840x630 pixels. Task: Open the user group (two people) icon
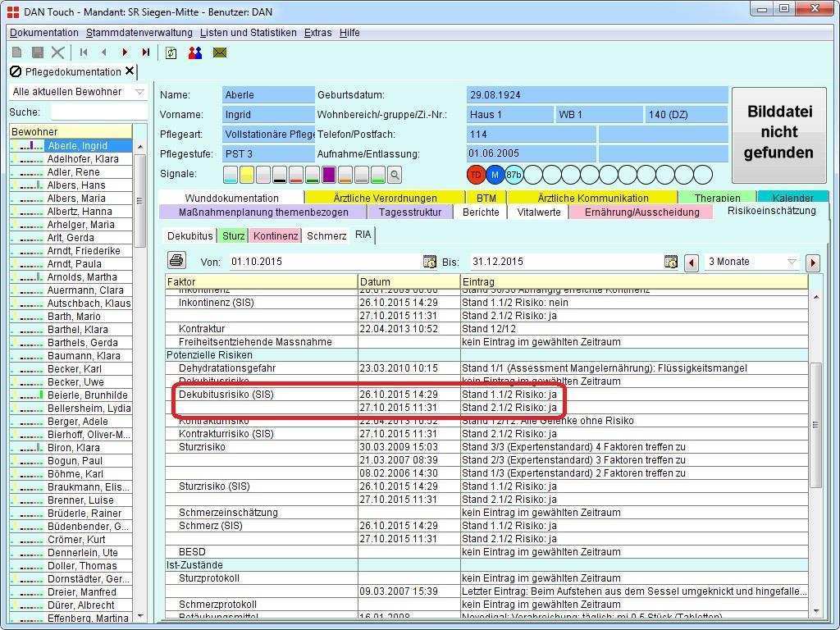[194, 52]
